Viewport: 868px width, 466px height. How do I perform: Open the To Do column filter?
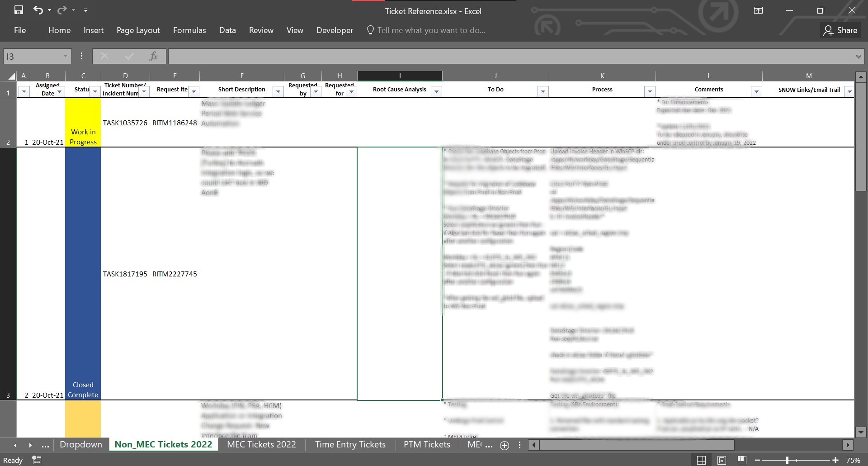543,92
